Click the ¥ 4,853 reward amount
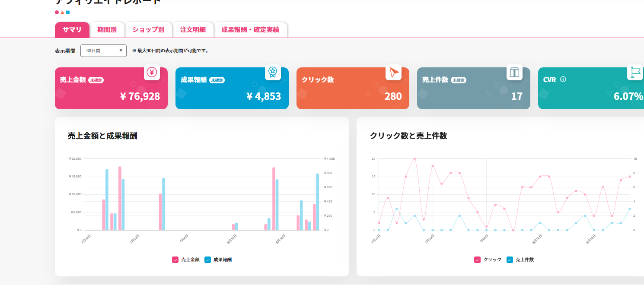The width and height of the screenshot is (644, 285). (264, 96)
